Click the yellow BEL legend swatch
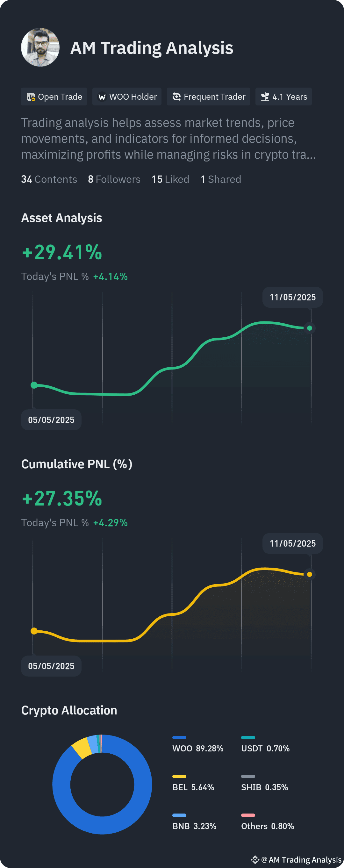This screenshot has width=344, height=868. pos(179,776)
